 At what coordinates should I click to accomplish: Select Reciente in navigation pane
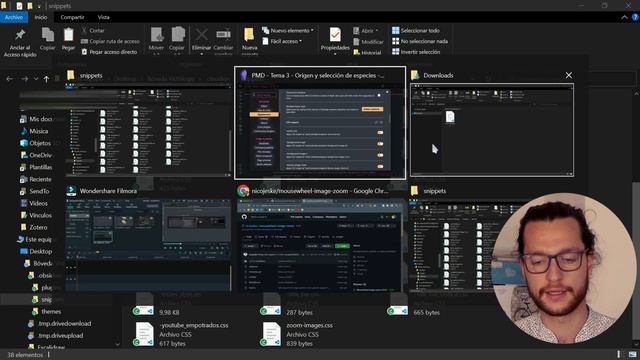click(36, 179)
